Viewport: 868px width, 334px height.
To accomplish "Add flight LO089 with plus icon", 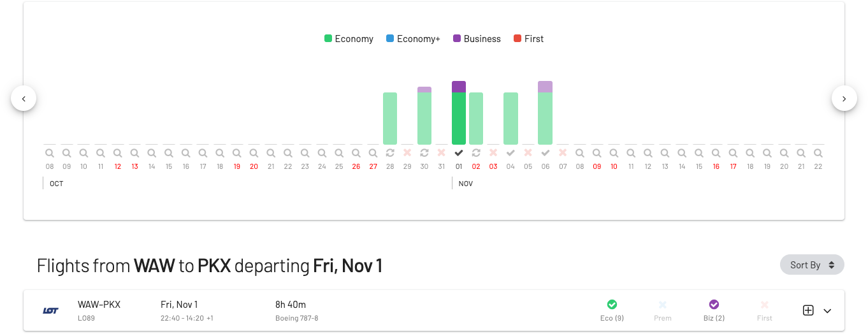I will [x=808, y=310].
